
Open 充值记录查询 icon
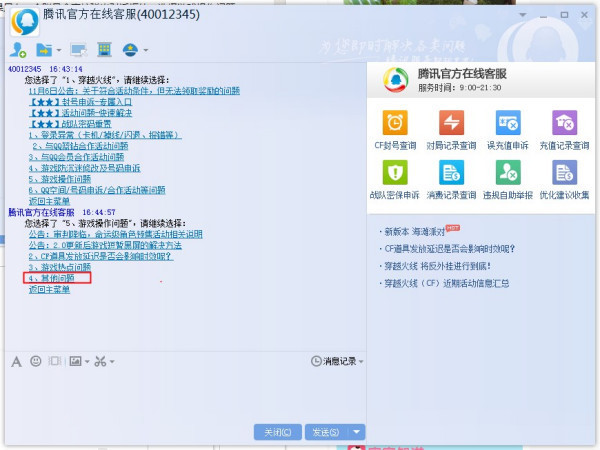pos(564,123)
